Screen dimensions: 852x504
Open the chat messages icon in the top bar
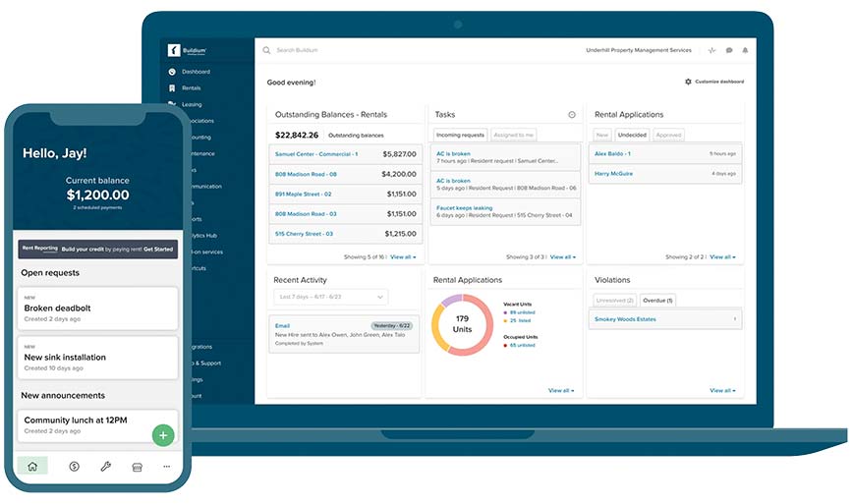click(x=729, y=50)
